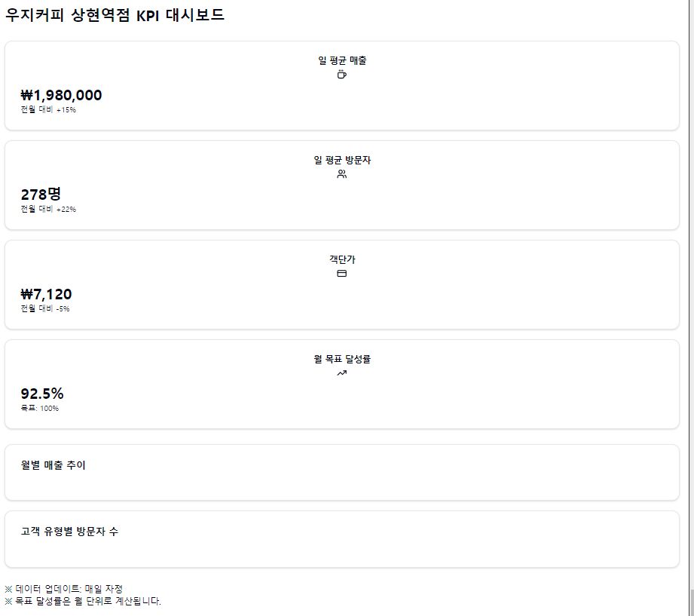Click the ₩1,980,000 revenue value
The image size is (694, 616).
coord(62,95)
